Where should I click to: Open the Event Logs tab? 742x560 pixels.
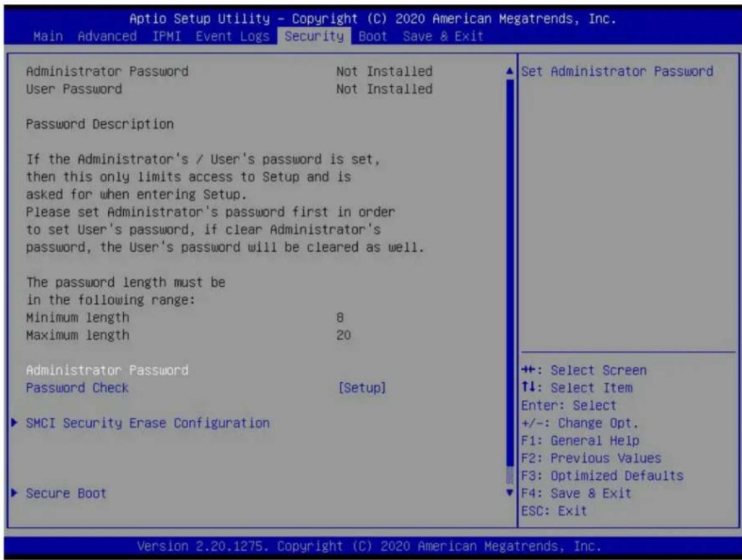[233, 37]
